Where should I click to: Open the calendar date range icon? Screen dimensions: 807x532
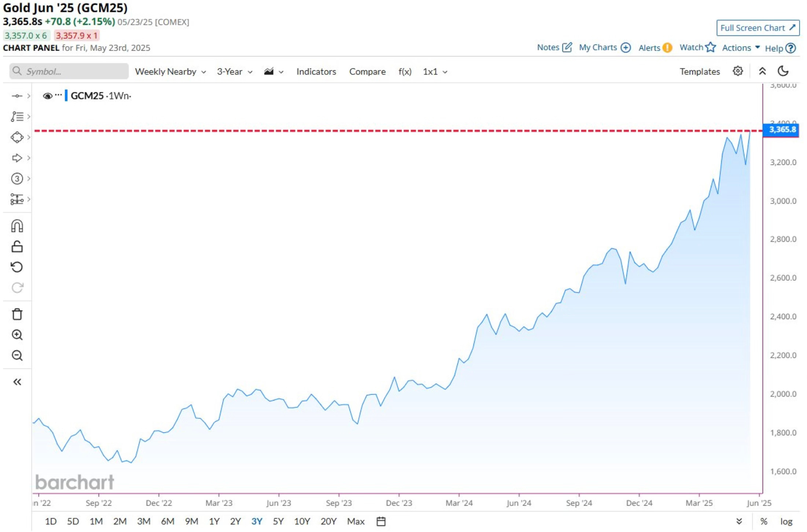(381, 521)
